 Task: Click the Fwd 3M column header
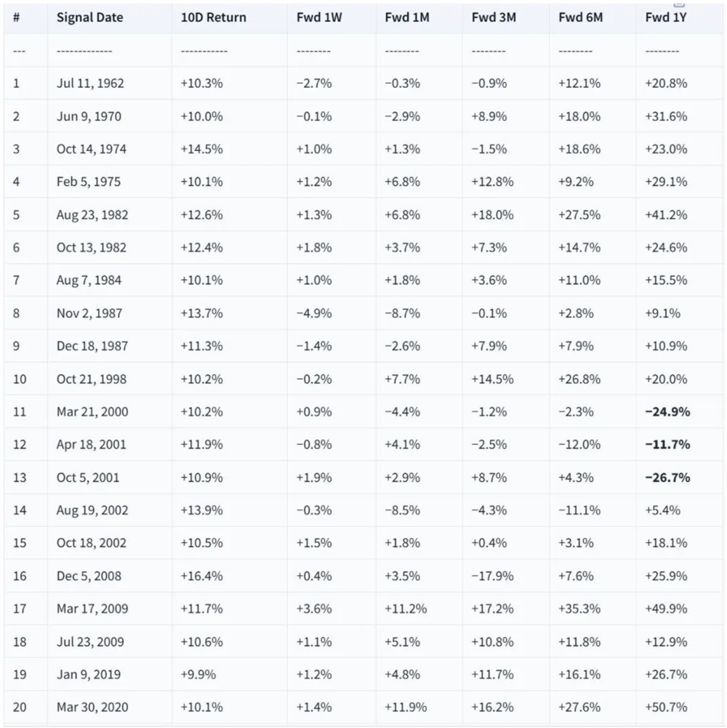coord(494,17)
